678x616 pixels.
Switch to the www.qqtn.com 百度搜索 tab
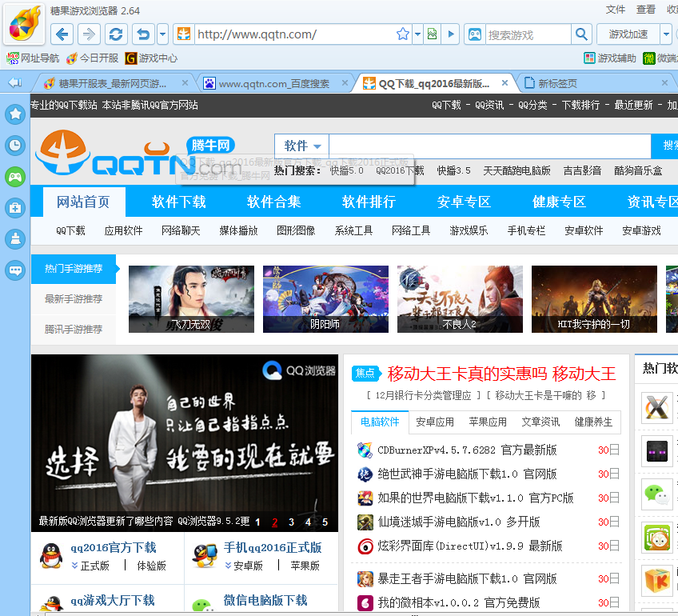coord(273,83)
